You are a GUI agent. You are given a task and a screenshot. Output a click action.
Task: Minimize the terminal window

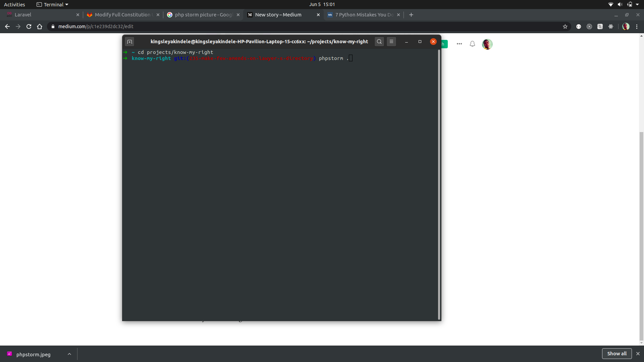407,42
